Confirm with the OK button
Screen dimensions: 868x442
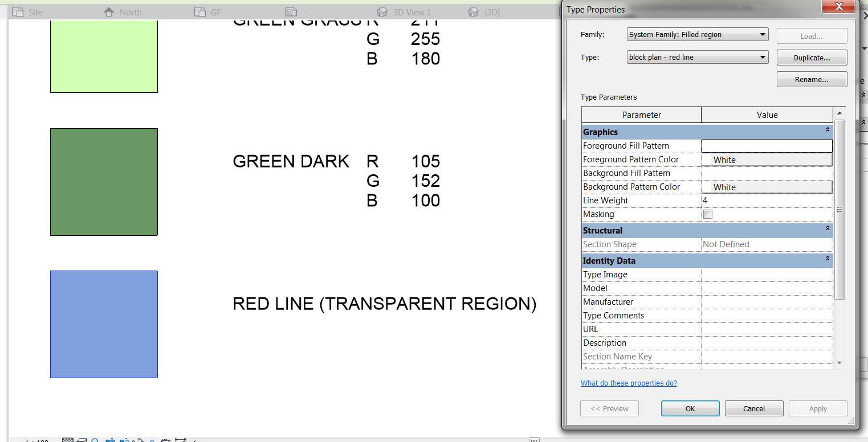[x=690, y=408]
